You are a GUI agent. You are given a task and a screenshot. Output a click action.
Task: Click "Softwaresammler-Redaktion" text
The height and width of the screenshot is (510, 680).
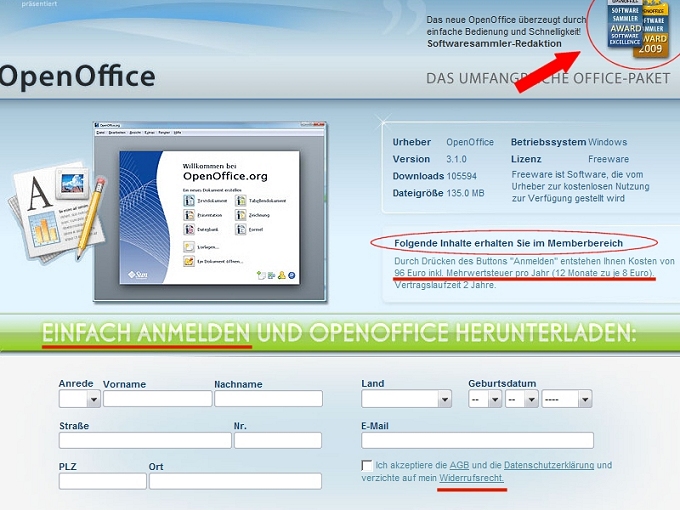click(x=494, y=44)
